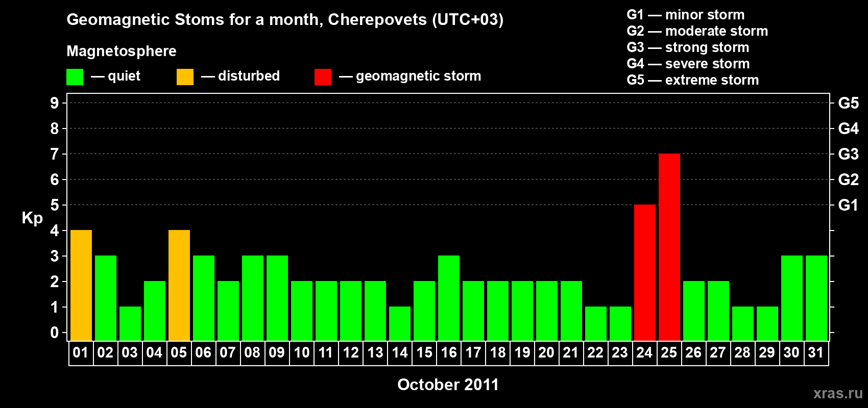Click date label 10 on the axis
Viewport: 868px width, 408px height.
(x=301, y=352)
